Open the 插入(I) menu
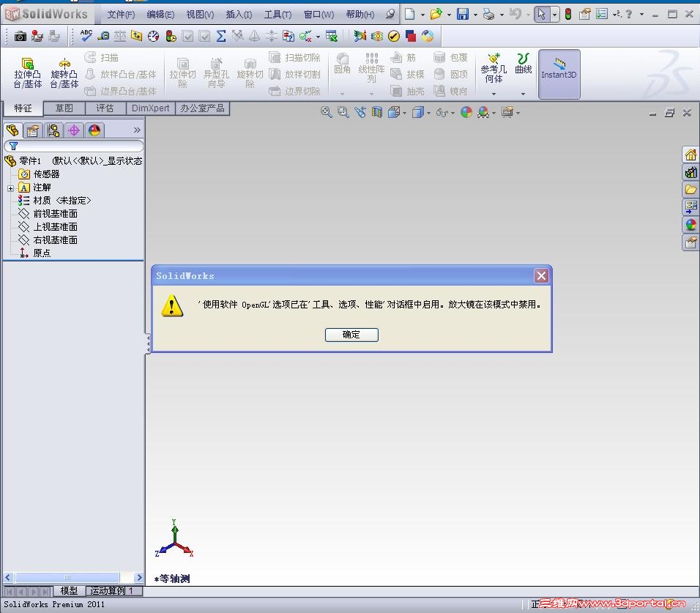 [x=239, y=15]
